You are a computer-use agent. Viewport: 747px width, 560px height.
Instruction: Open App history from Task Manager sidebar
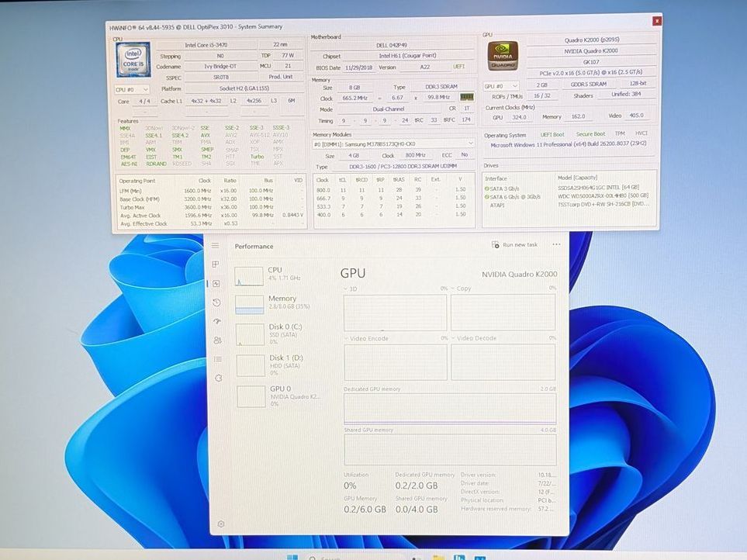click(216, 302)
